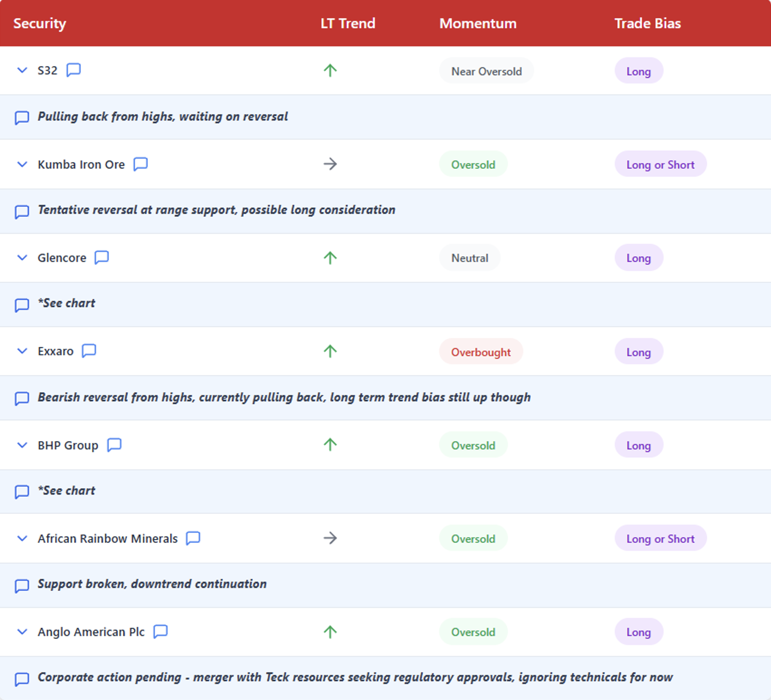Image resolution: width=771 pixels, height=700 pixels.
Task: Open the comment icon beside Kumba Iron Ore
Action: [x=140, y=164]
